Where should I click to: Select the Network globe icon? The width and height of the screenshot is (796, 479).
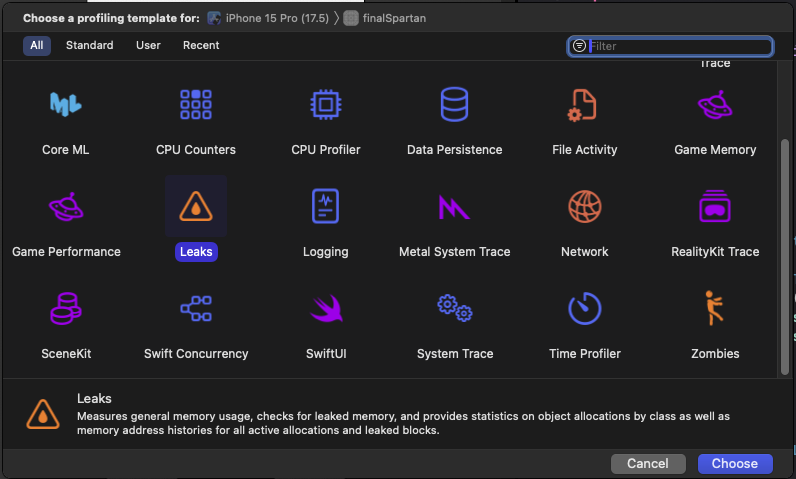(x=585, y=207)
